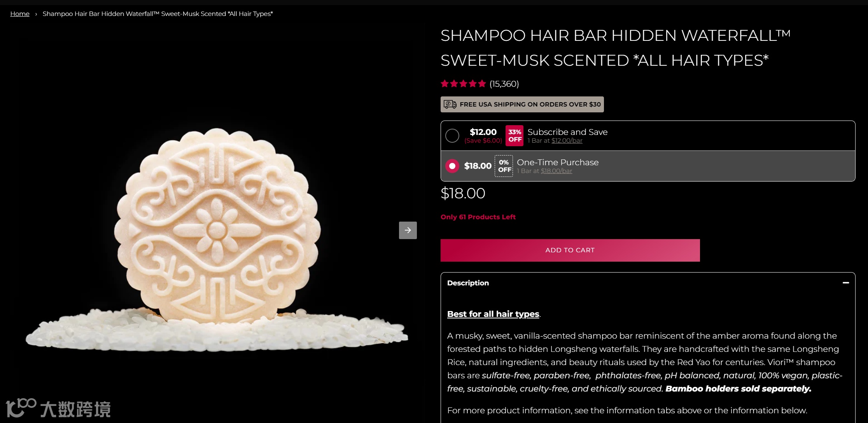868x423 pixels.
Task: Select the Subscribe and Save radio button
Action: tap(452, 136)
